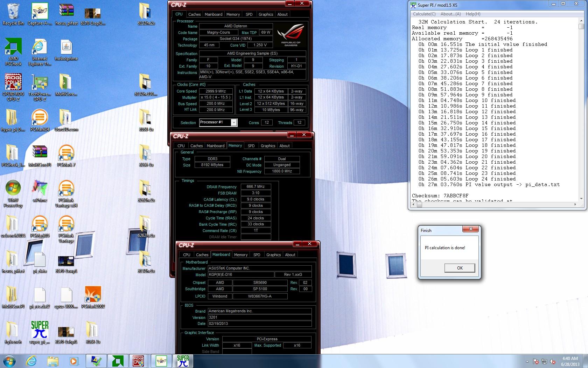This screenshot has width=588, height=368.
Task: Open Help(H) menu in Super PI
Action: pos(473,14)
